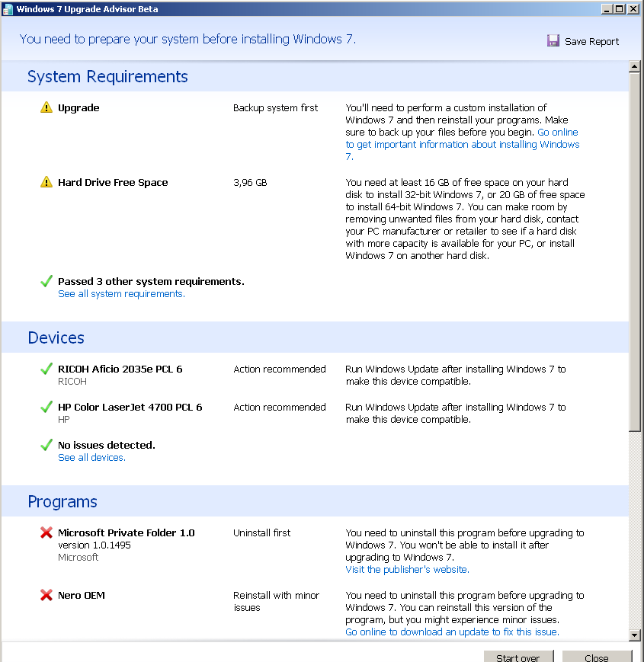Click the Close button at bottom

pyautogui.click(x=597, y=657)
